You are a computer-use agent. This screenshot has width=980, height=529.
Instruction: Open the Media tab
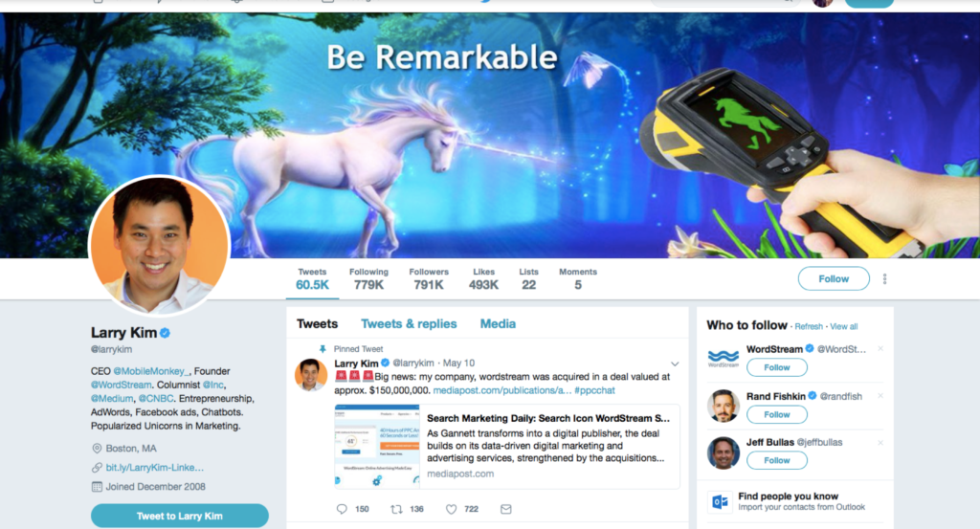[x=498, y=323]
